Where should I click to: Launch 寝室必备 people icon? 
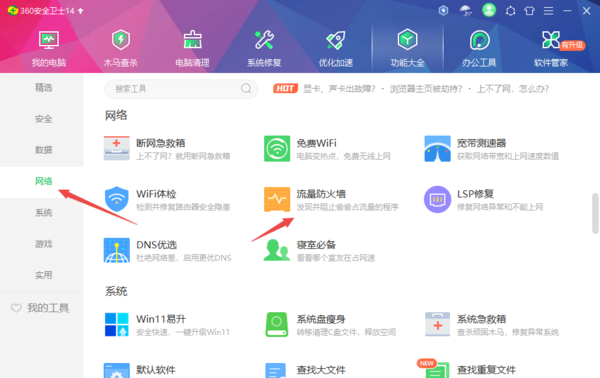coord(277,250)
